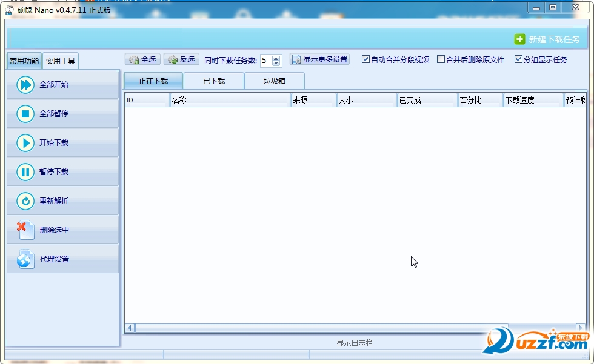Screen dimensions: 594x364
Task: Enable 合并后删除原文件 checkbox
Action: point(441,59)
